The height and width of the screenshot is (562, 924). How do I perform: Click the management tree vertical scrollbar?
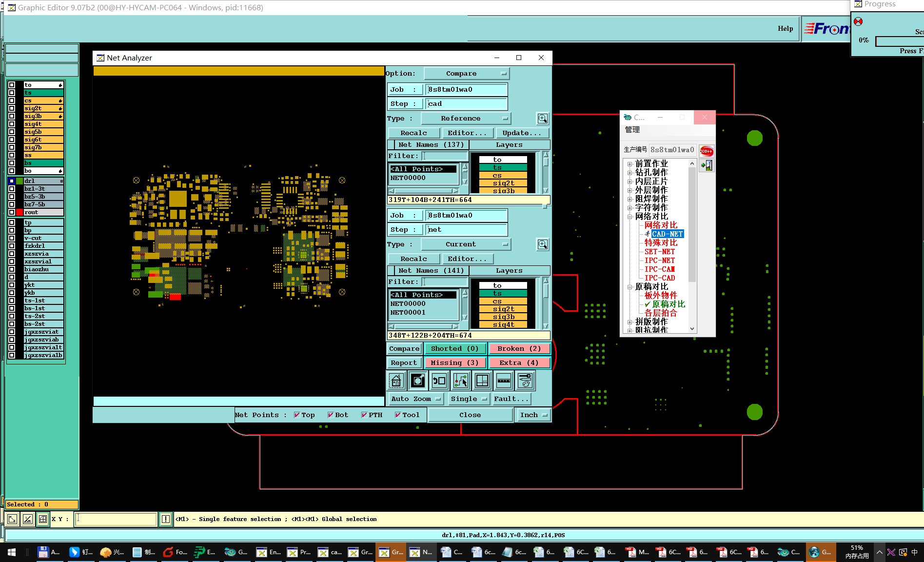[x=692, y=246]
